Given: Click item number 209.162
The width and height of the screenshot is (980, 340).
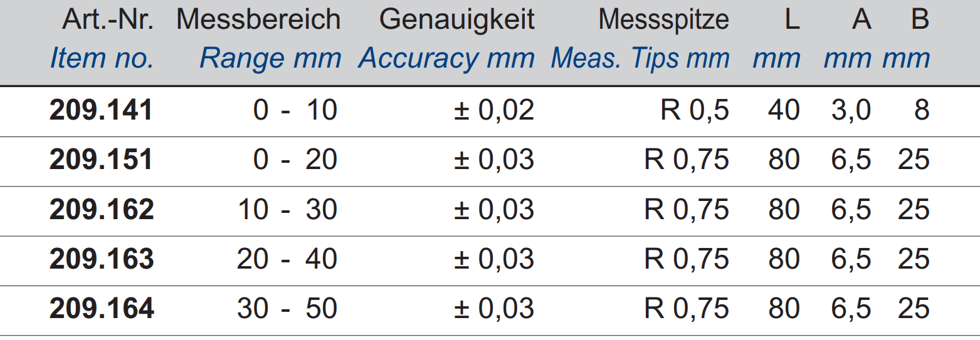Looking at the screenshot, I should (102, 209).
